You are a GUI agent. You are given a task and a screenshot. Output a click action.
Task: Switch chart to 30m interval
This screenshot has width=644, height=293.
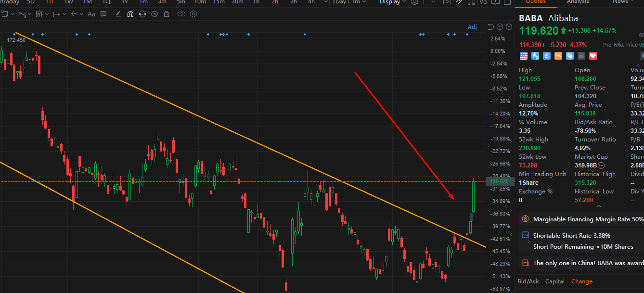(237, 2)
